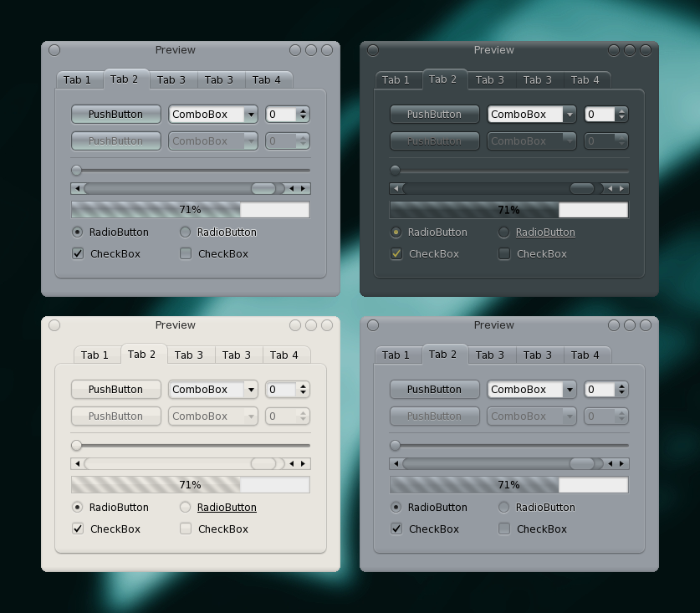Click rightmost scrollbar arrow in bottom-right window
The image size is (700, 613).
622,464
